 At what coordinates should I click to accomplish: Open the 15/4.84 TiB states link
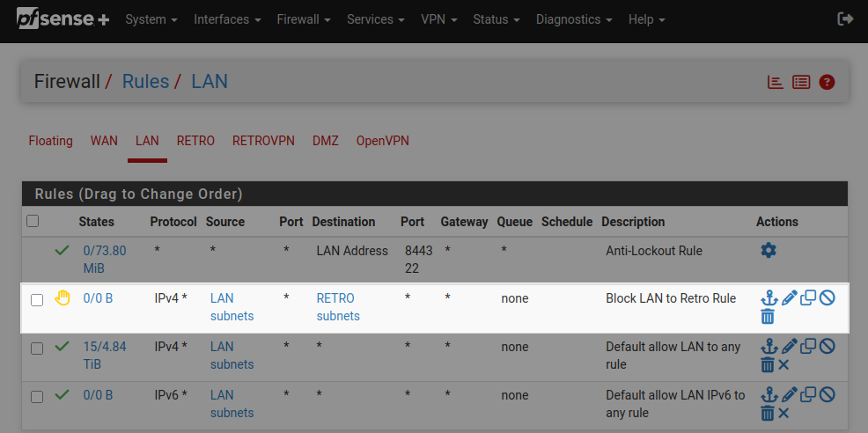click(x=105, y=356)
